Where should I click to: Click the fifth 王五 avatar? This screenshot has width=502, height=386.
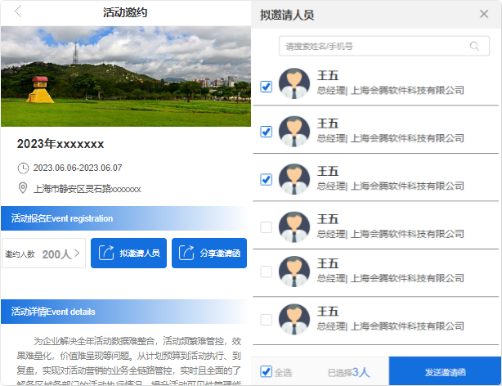294,271
